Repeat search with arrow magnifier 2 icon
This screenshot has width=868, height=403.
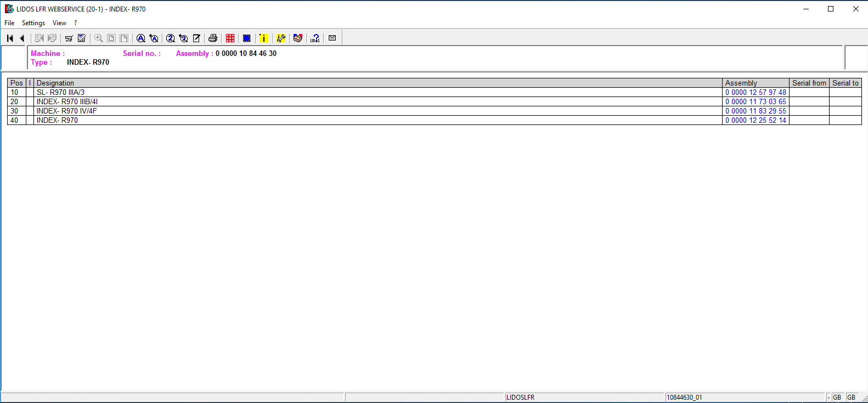coord(184,38)
